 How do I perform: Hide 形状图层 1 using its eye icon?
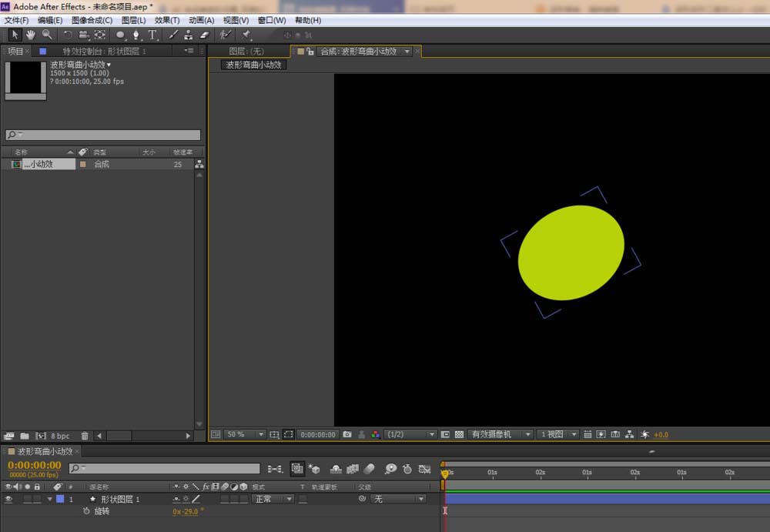click(8, 499)
